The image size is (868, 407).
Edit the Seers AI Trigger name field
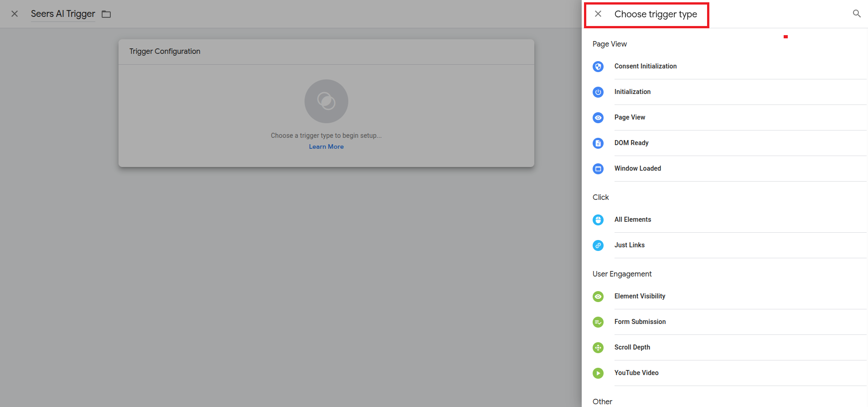63,14
